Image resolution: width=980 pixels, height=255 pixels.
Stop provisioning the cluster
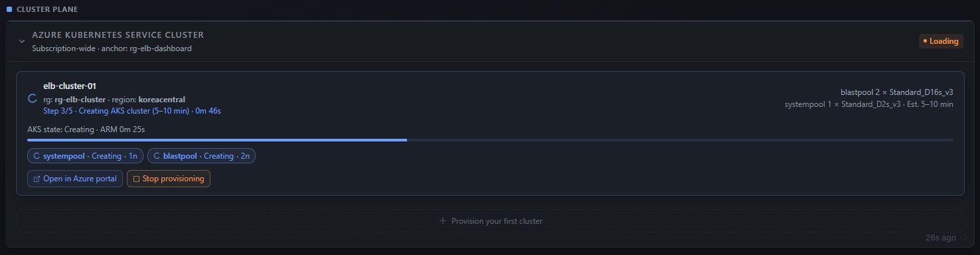coord(169,179)
